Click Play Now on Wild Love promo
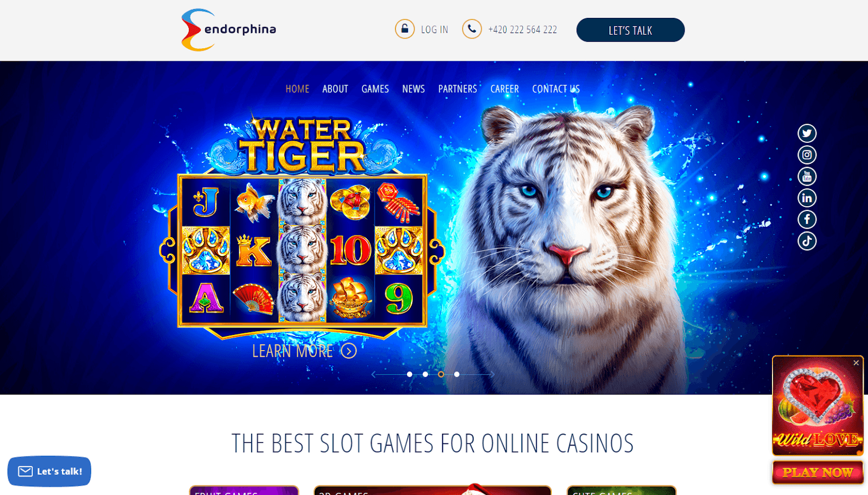The height and width of the screenshot is (495, 868). point(818,472)
